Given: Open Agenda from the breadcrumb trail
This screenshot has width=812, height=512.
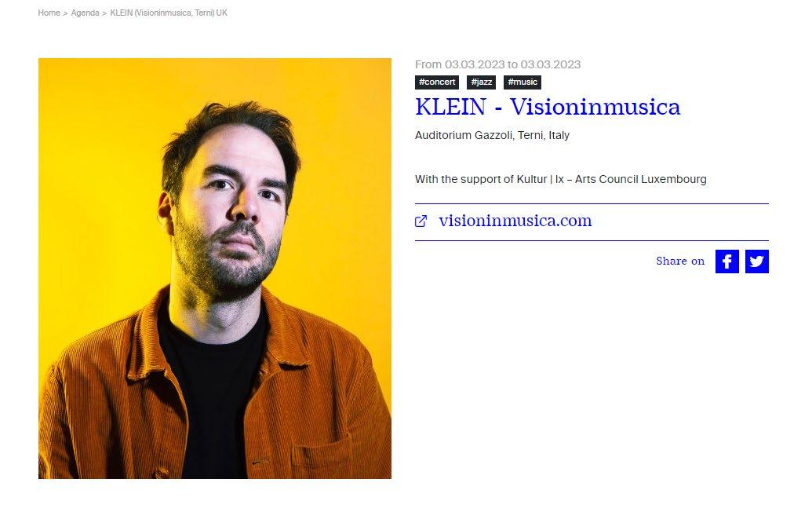Looking at the screenshot, I should [85, 13].
